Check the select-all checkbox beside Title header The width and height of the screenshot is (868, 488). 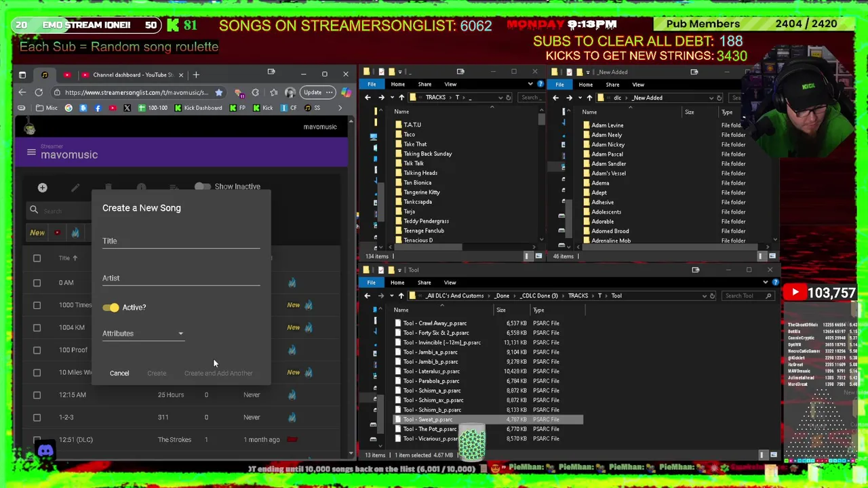(x=37, y=258)
